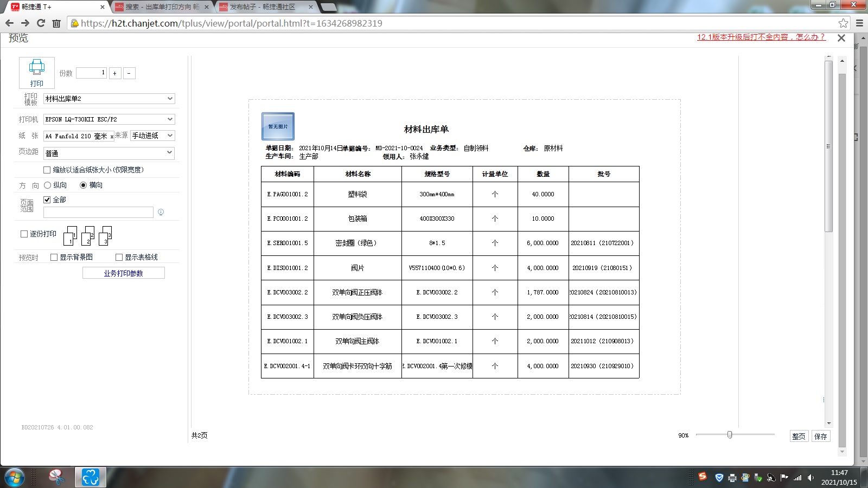Open the Windows Start menu

pyautogui.click(x=15, y=477)
